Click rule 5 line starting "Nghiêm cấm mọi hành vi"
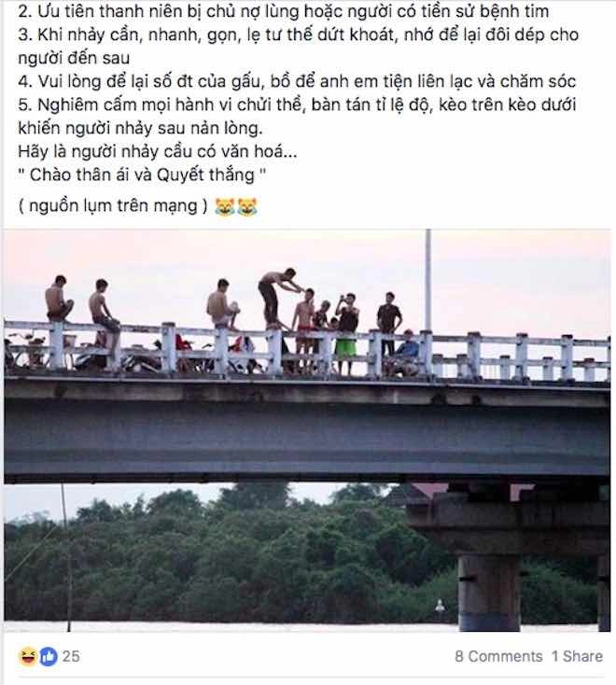 click(x=297, y=117)
